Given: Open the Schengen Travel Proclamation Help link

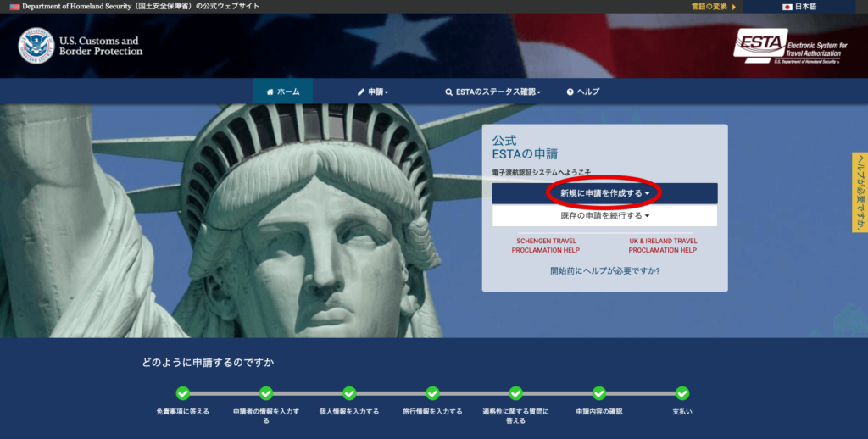Looking at the screenshot, I should pos(546,245).
